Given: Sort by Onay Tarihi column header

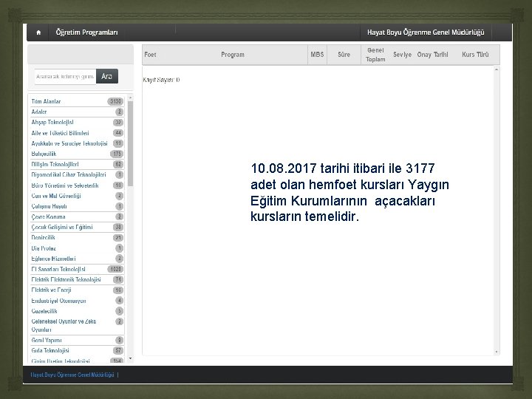Looking at the screenshot, I should click(x=432, y=55).
